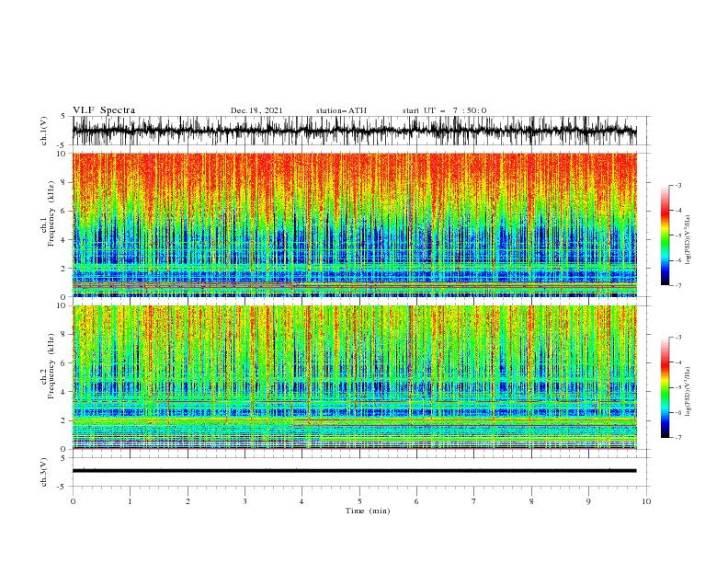Image resolution: width=728 pixels, height=563 pixels.
Task: Click the "8" kHz tick on ch.2 axis
Action: click(x=63, y=334)
